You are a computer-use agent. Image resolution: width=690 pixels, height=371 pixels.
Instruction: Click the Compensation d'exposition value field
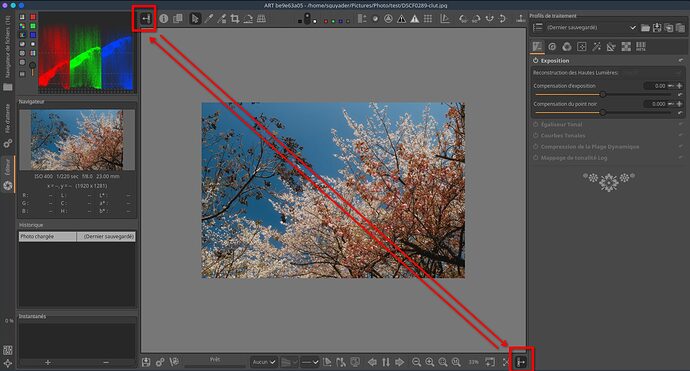(655, 86)
